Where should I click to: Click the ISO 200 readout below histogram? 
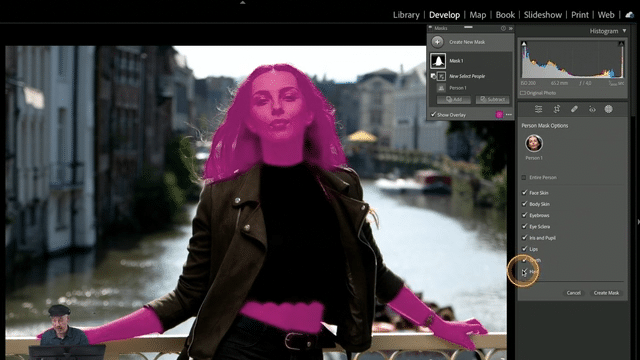tap(528, 83)
